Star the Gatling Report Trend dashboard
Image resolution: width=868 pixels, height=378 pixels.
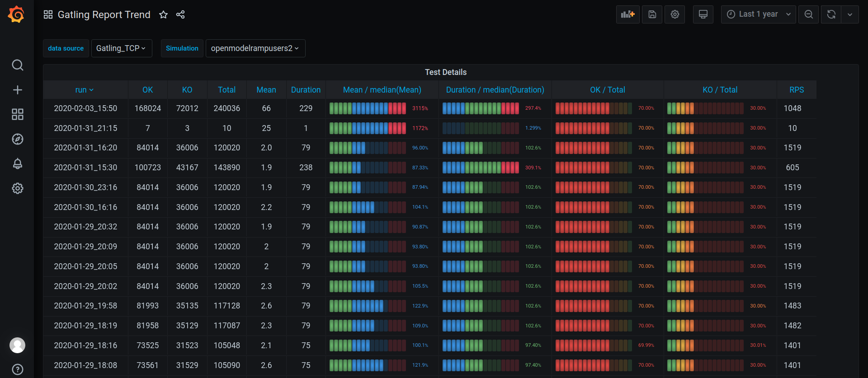(163, 15)
